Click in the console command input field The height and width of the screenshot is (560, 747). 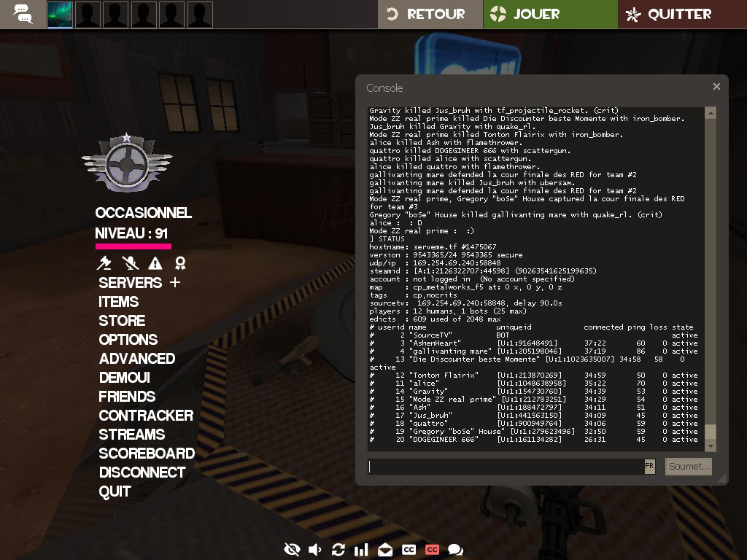(505, 467)
